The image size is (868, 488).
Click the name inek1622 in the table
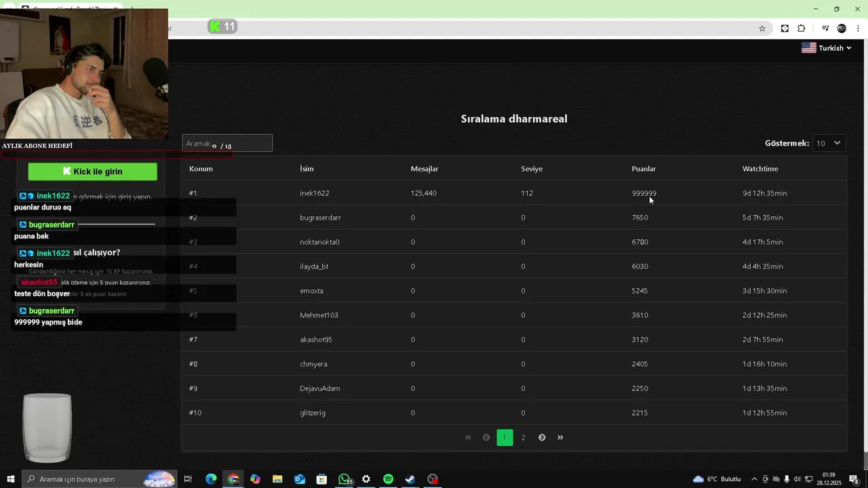pyautogui.click(x=315, y=193)
